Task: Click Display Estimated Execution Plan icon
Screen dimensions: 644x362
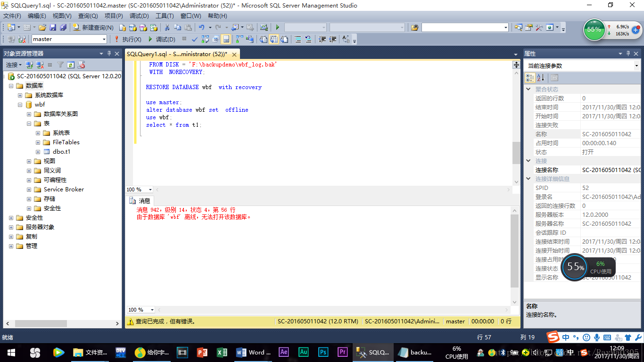Action: 205,39
